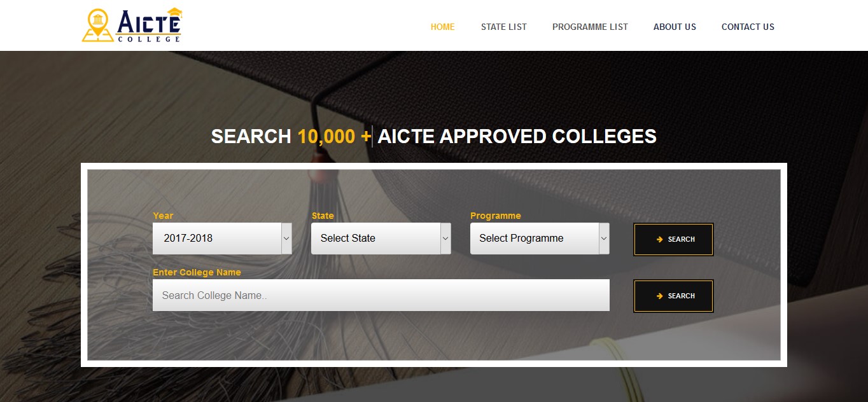This screenshot has height=402, width=868.
Task: Click the 'Search 10,000 + AICTE Approved Colleges' heading
Action: [434, 136]
